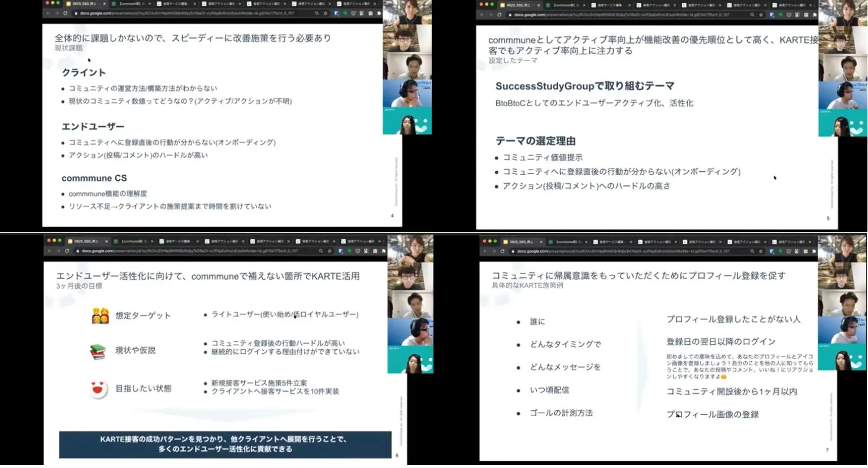Viewport: 868px width, 468px height.
Task: Go back in the slide 4 browser
Action: pos(47,13)
